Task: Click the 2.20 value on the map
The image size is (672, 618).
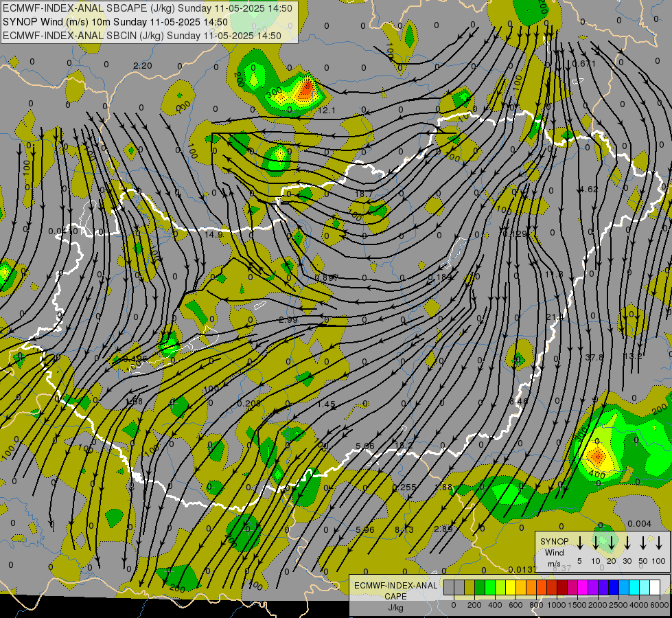Action: (x=143, y=66)
